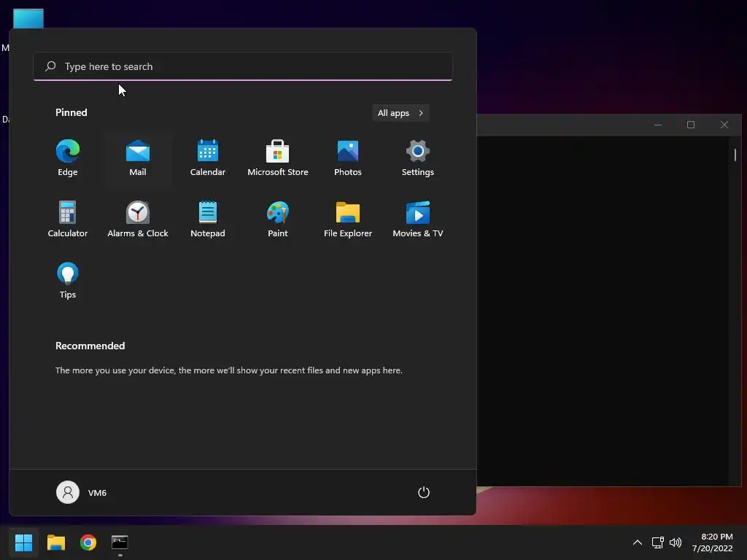Viewport: 747px width, 560px height.
Task: Show hidden system tray icons
Action: (638, 542)
